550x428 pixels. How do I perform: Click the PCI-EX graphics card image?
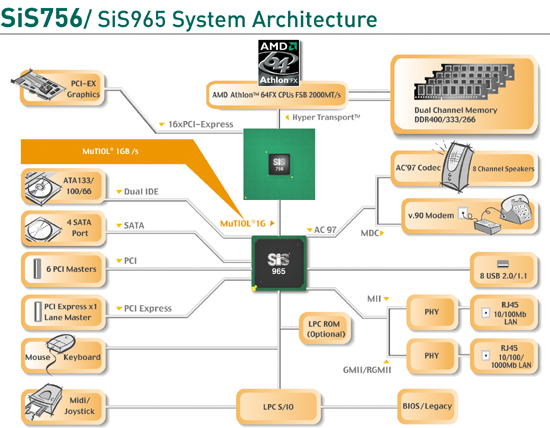(x=39, y=85)
